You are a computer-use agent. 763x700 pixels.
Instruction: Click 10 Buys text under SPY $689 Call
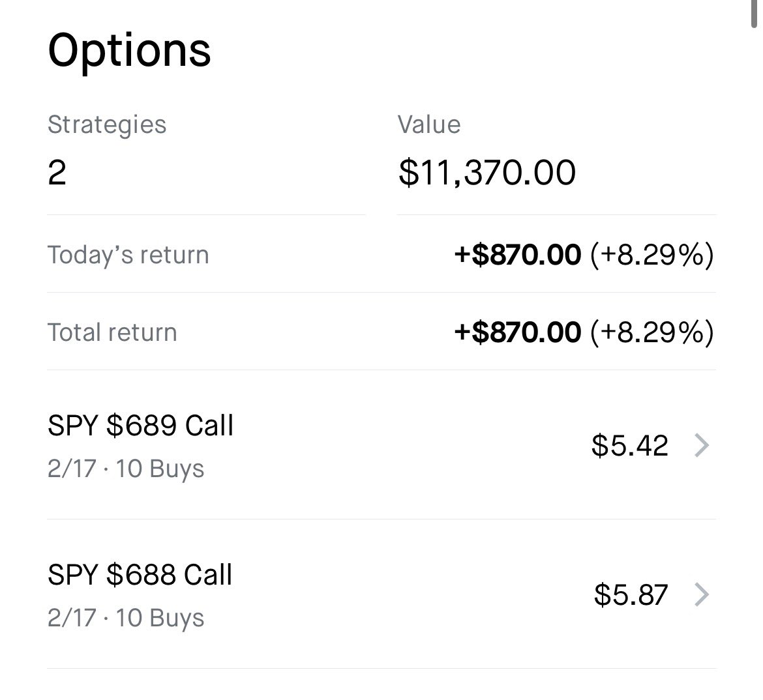click(160, 469)
